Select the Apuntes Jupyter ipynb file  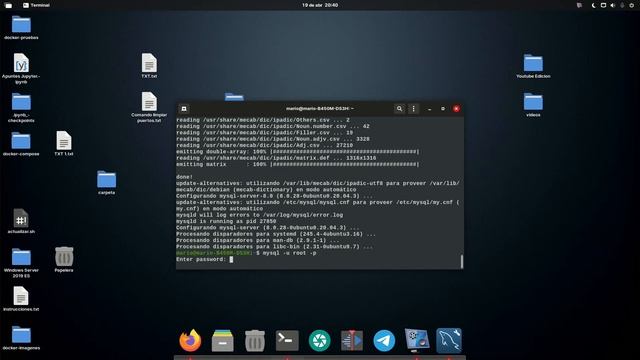(x=21, y=69)
